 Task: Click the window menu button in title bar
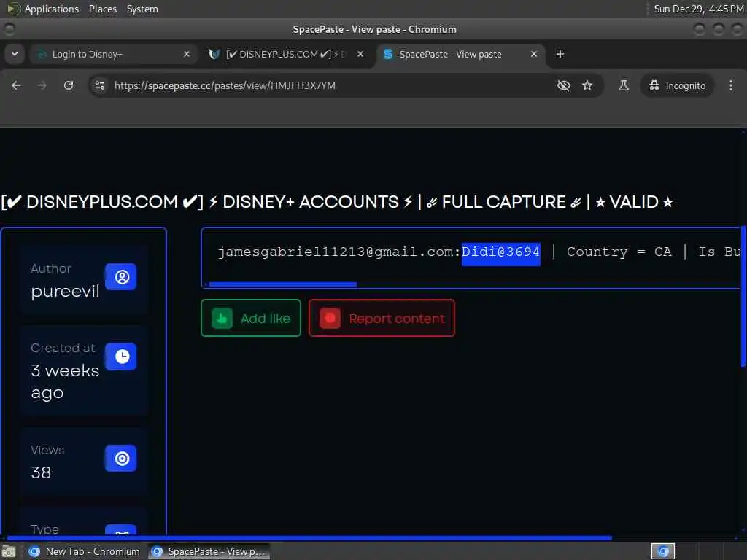[9, 29]
